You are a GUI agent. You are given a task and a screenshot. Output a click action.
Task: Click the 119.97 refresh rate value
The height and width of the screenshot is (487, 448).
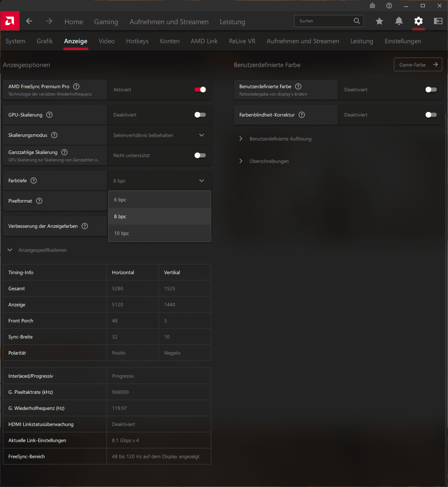(119, 408)
